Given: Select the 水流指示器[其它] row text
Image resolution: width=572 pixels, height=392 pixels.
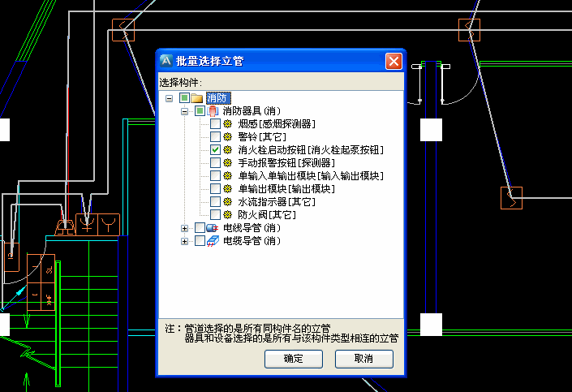Looking at the screenshot, I should tap(277, 202).
